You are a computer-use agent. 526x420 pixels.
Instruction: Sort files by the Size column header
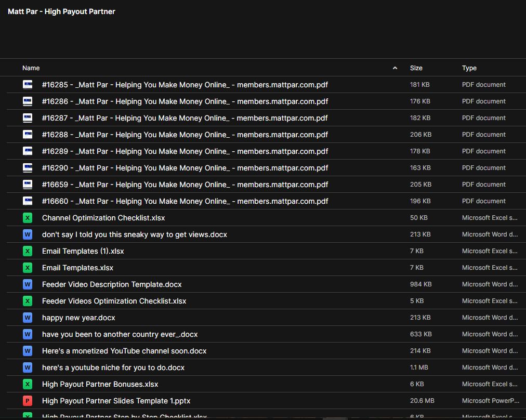pos(416,68)
